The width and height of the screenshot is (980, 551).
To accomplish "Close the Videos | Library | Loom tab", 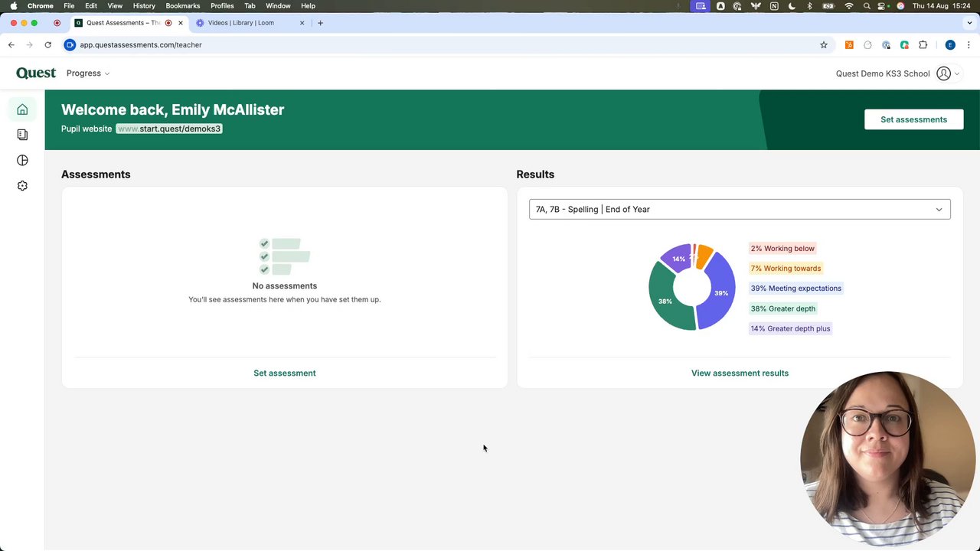I will click(302, 23).
